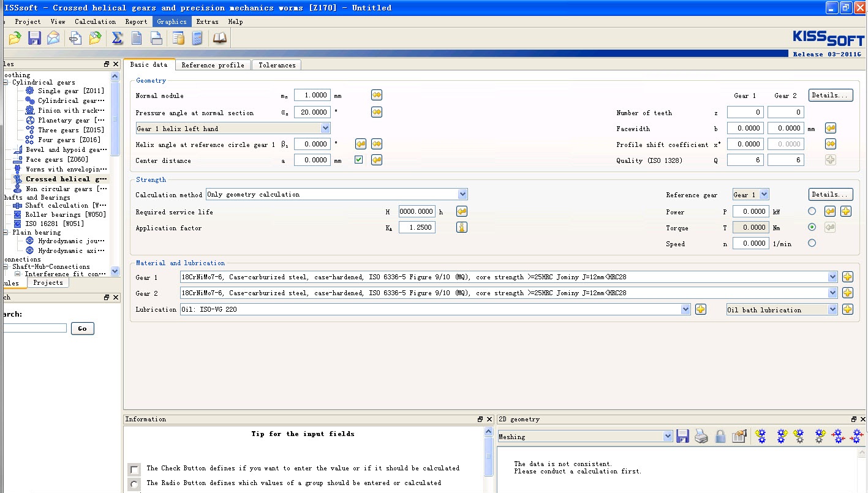Click the plus button for Gear 2 material
Image resolution: width=868 pixels, height=493 pixels.
(x=848, y=293)
